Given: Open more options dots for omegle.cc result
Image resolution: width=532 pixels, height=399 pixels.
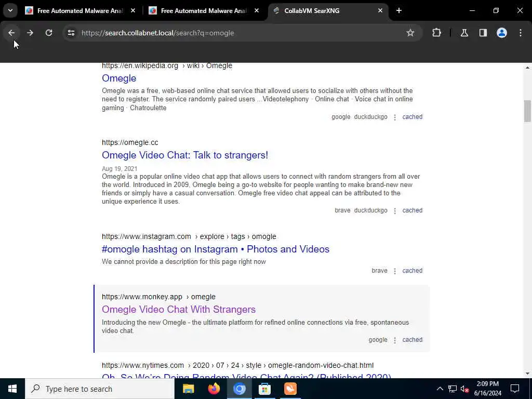Looking at the screenshot, I should pos(395,211).
